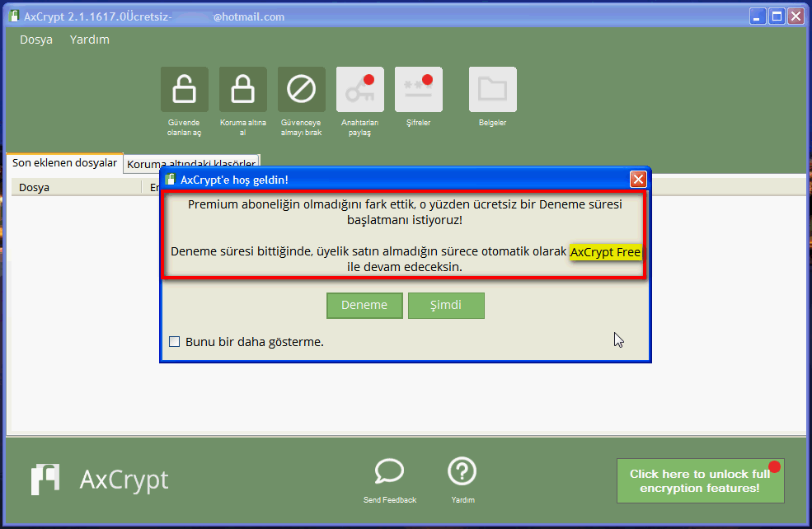
Task: Click the highlighted AxCrypt Free text
Action: pyautogui.click(x=605, y=252)
